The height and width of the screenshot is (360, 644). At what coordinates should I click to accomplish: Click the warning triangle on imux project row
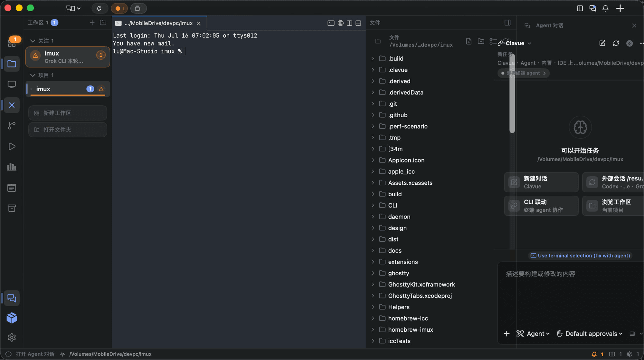click(101, 89)
